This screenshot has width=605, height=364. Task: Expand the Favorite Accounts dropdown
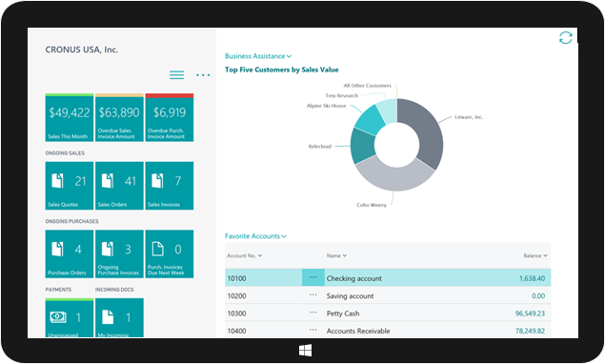[255, 236]
